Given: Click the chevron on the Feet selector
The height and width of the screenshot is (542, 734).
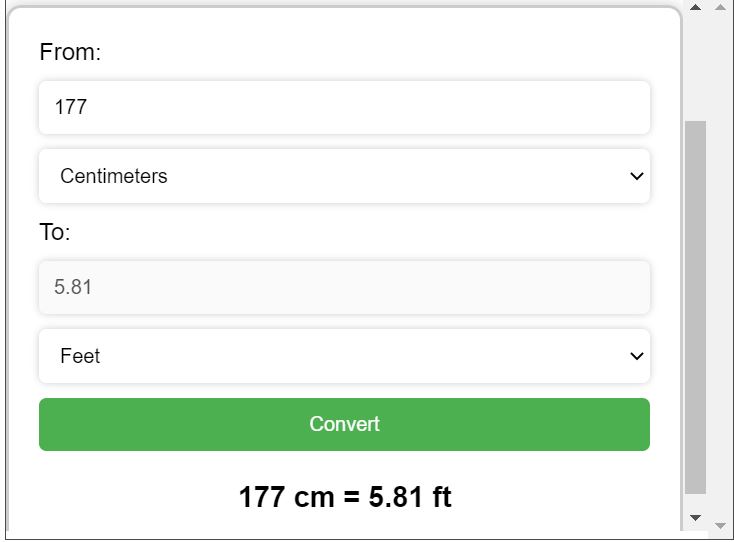Looking at the screenshot, I should 637,357.
